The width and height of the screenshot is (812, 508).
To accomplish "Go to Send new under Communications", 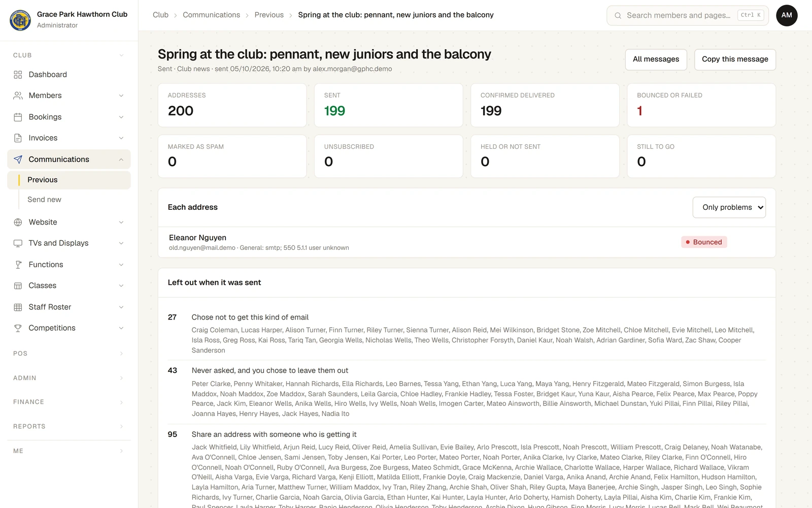I will pyautogui.click(x=44, y=200).
